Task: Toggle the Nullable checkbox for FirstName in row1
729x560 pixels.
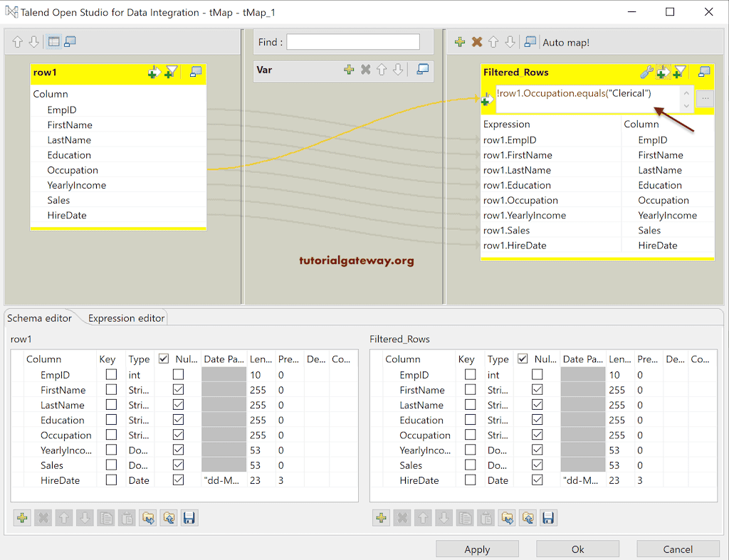Action: pyautogui.click(x=179, y=389)
